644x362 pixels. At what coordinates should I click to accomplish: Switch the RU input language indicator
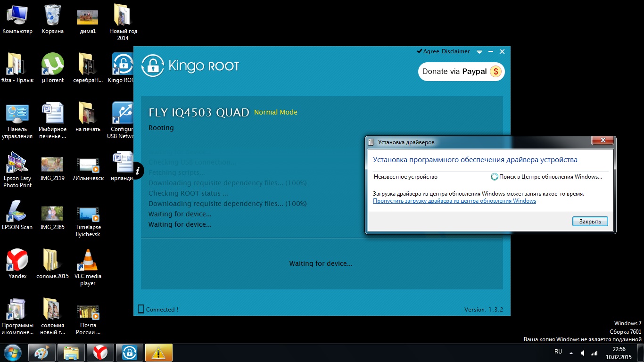(558, 352)
